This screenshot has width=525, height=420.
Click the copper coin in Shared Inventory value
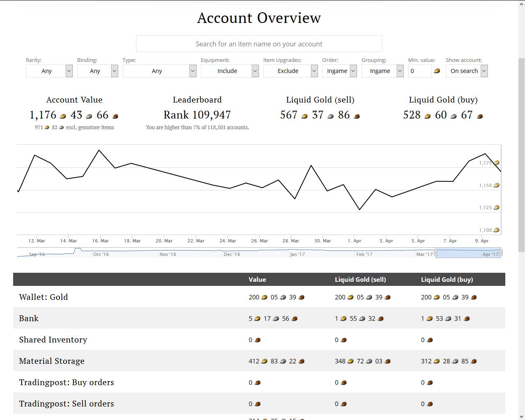point(258,340)
